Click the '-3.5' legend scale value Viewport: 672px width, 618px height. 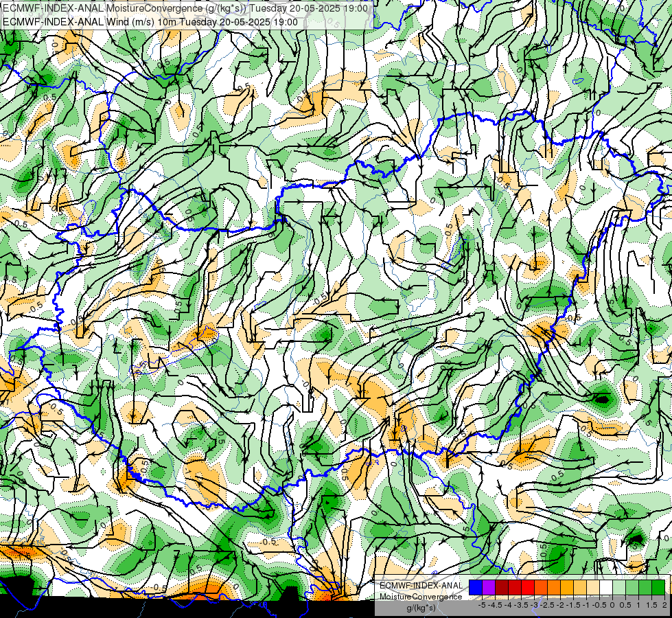coord(522,605)
